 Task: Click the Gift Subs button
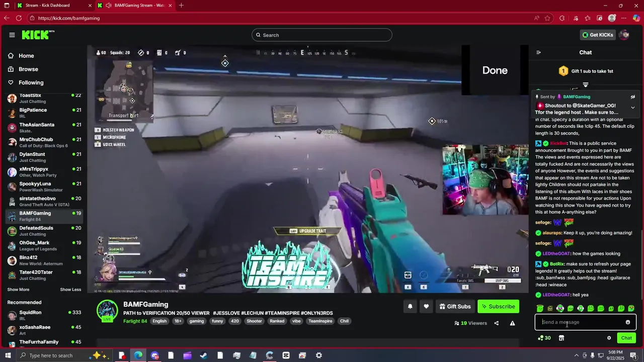tap(455, 306)
